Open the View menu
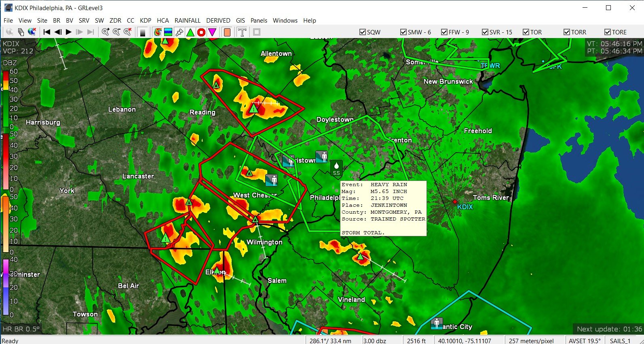Viewport: 644px width, 344px height. (25, 20)
